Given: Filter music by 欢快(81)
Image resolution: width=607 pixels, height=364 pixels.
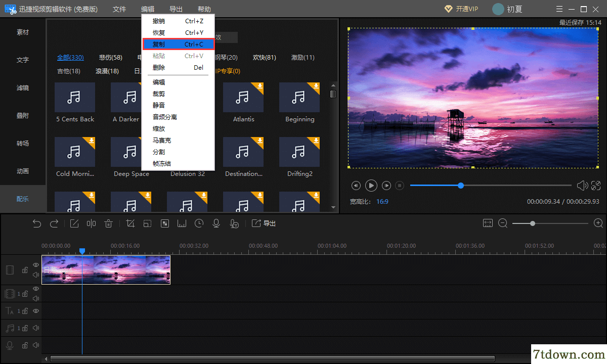Looking at the screenshot, I should click(265, 58).
